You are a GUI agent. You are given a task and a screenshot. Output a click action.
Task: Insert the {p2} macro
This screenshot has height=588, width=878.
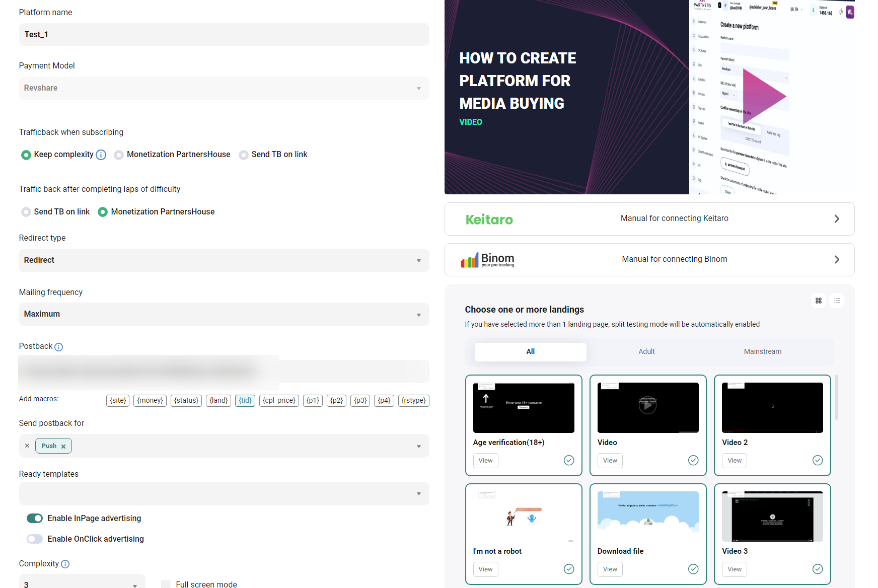click(336, 401)
